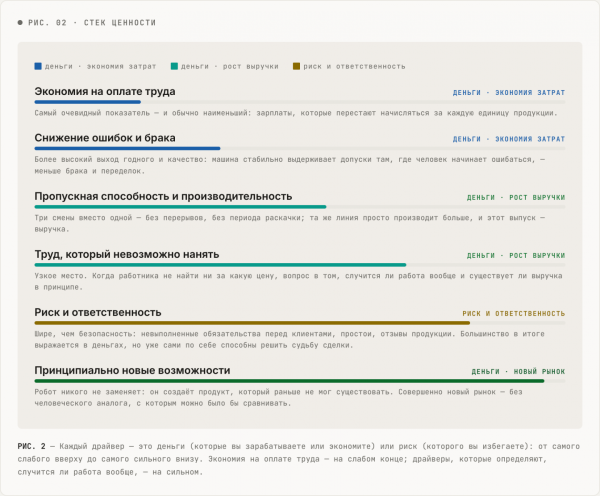Click the РИС. 2 caption label
The width and height of the screenshot is (600, 496).
[x=31, y=446]
